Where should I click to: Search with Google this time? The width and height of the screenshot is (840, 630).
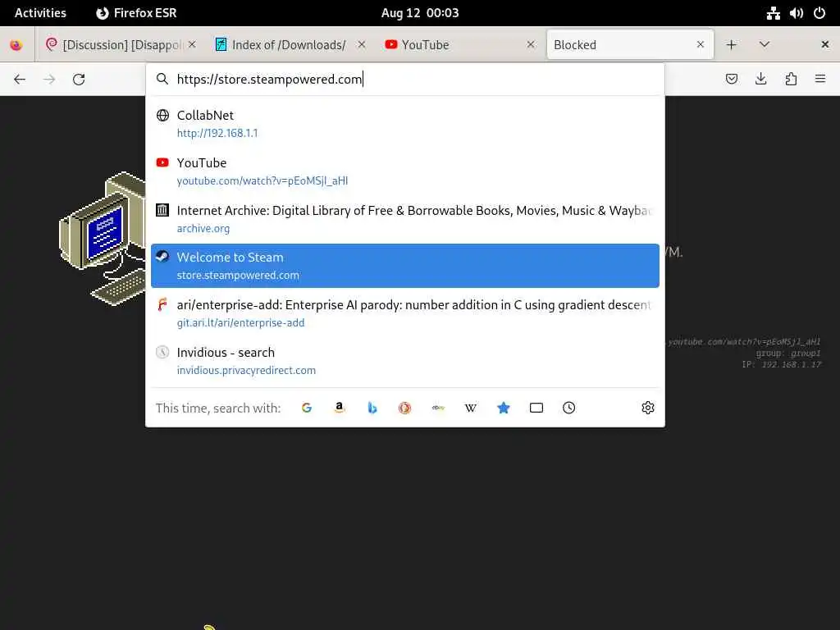307,408
